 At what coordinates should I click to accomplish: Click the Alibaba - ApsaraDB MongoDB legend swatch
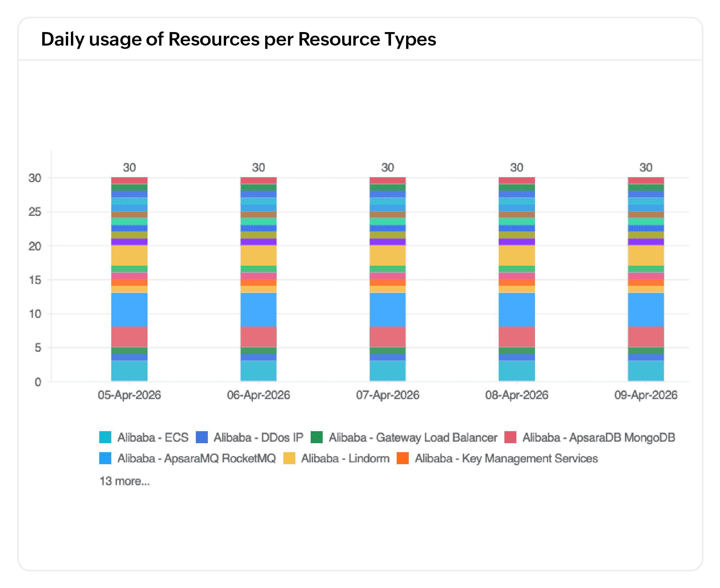pyautogui.click(x=510, y=437)
